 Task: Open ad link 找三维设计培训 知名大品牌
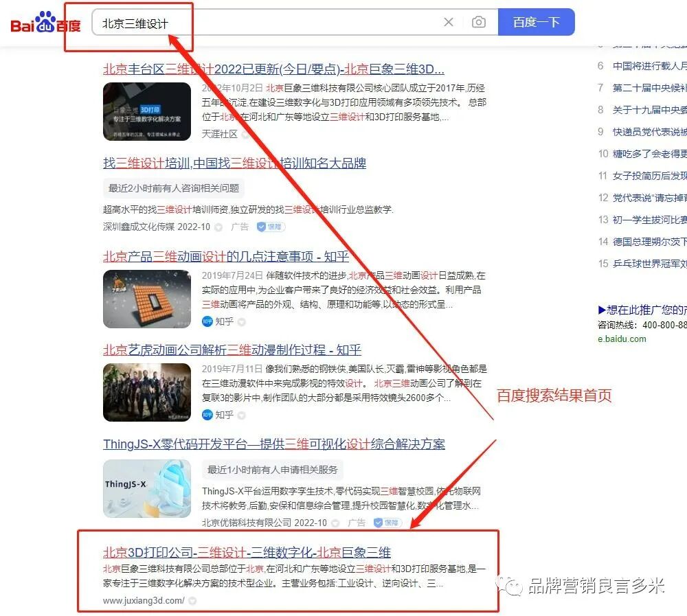point(234,163)
